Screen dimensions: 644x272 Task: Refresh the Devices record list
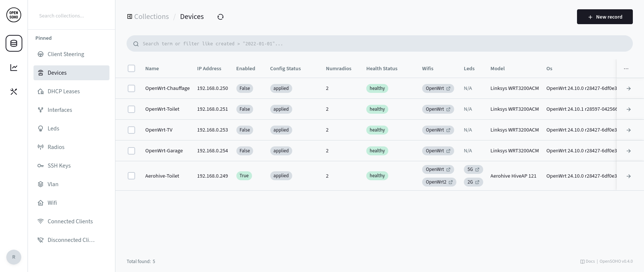click(220, 17)
